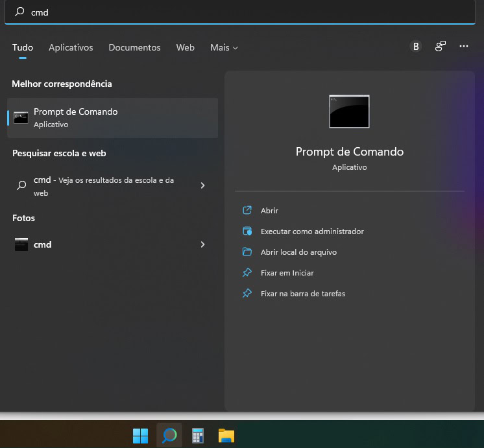484x448 pixels.
Task: Switch to the Web tab
Action: (185, 47)
